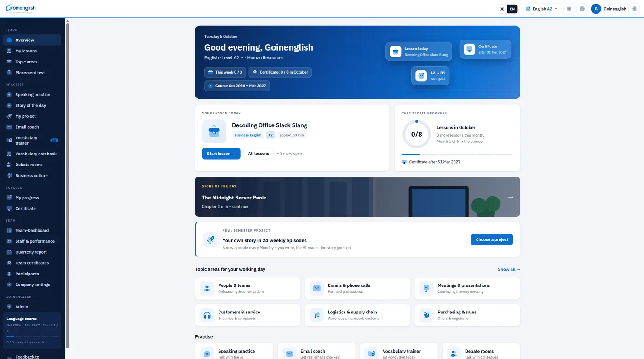Viewport: 644px width, 359px height.
Task: Open My lessons in sidebar
Action: pos(32,51)
